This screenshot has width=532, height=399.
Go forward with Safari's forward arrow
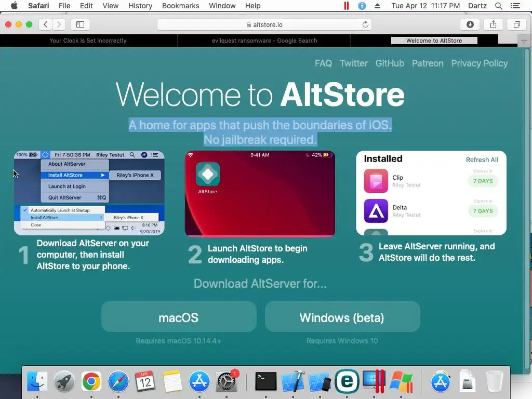(59, 24)
